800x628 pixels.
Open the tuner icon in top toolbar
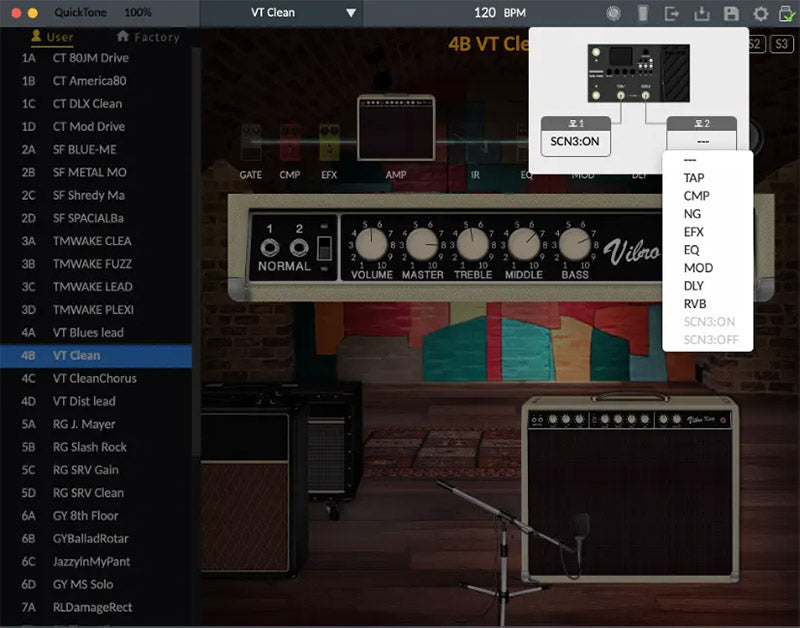[614, 13]
